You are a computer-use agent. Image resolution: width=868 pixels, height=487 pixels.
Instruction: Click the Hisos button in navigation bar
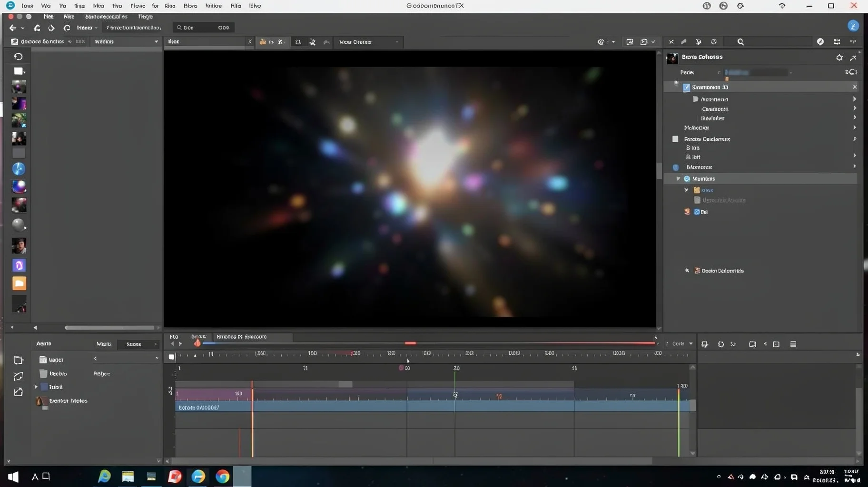87,28
